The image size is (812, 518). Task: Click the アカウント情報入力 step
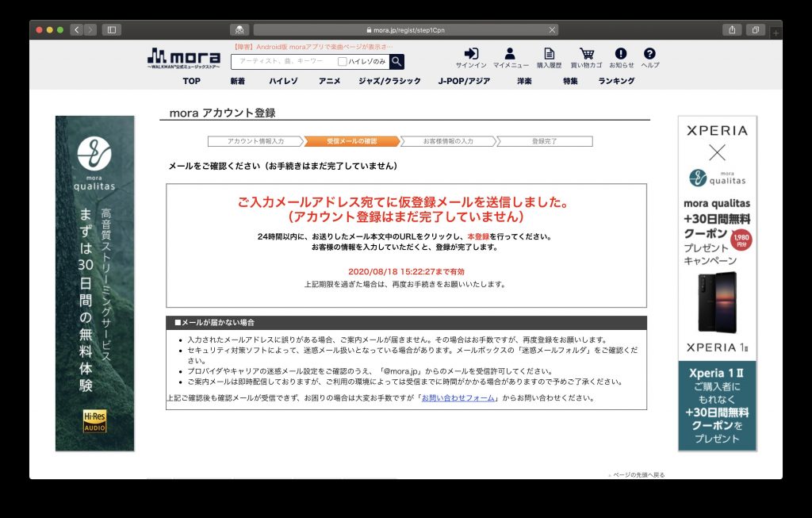tap(255, 141)
